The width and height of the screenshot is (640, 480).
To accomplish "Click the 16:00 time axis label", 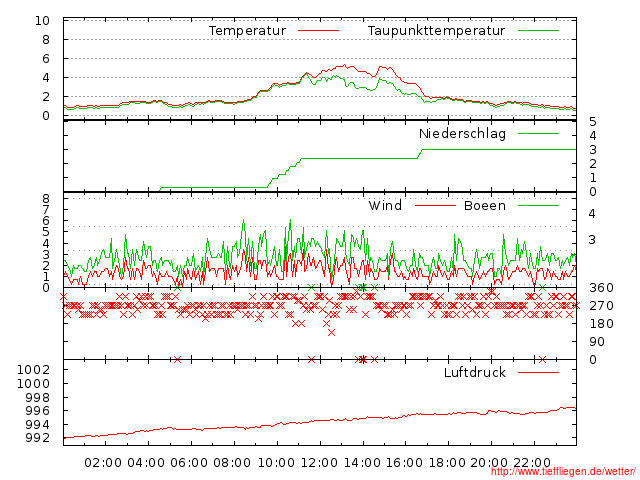I will coord(404,463).
